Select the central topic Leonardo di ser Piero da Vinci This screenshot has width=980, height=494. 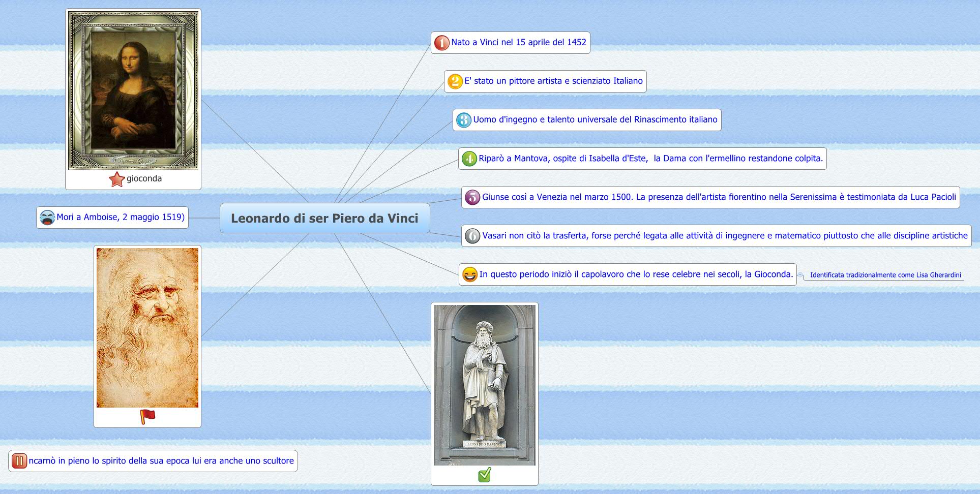coord(325,218)
